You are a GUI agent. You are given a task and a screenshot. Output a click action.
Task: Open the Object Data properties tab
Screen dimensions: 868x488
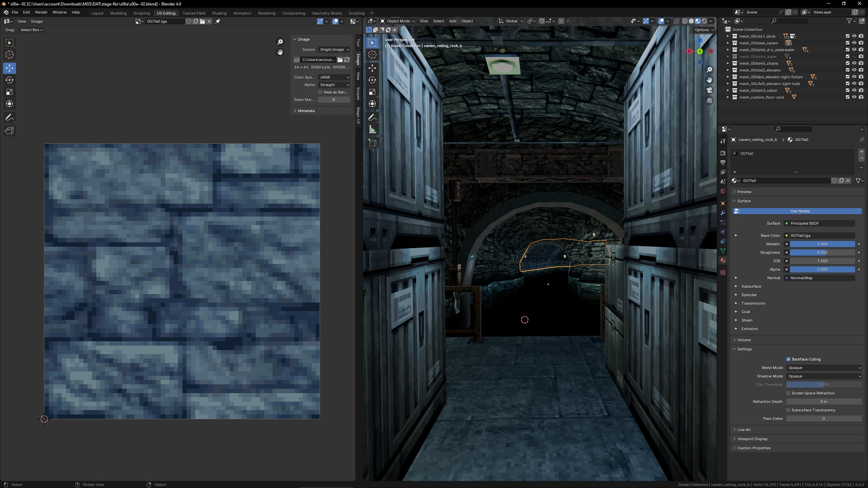click(723, 251)
